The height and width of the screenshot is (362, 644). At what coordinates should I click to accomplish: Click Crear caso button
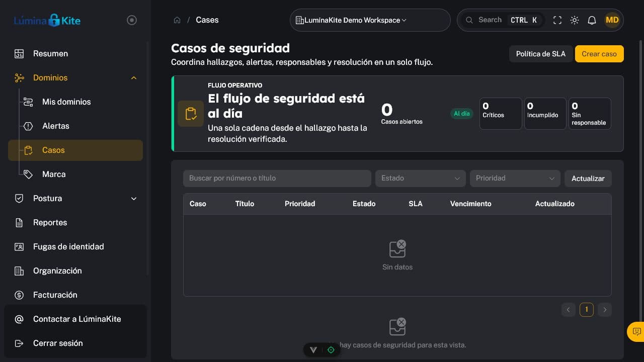click(x=599, y=54)
